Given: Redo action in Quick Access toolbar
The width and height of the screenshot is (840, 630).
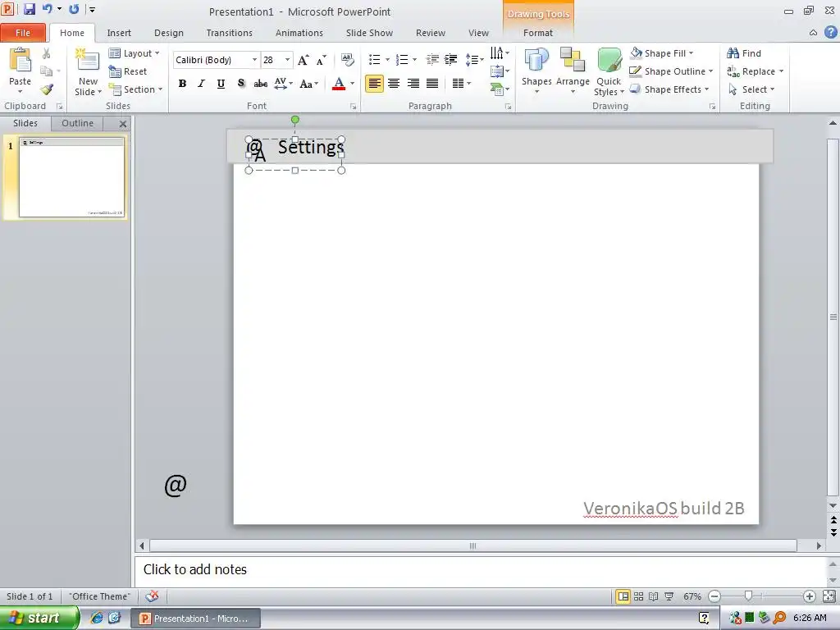Looking at the screenshot, I should [74, 9].
